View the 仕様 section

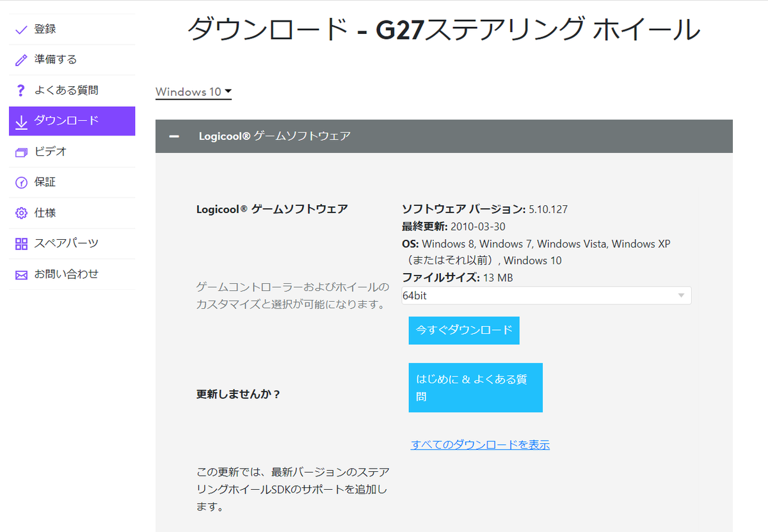(x=72, y=213)
